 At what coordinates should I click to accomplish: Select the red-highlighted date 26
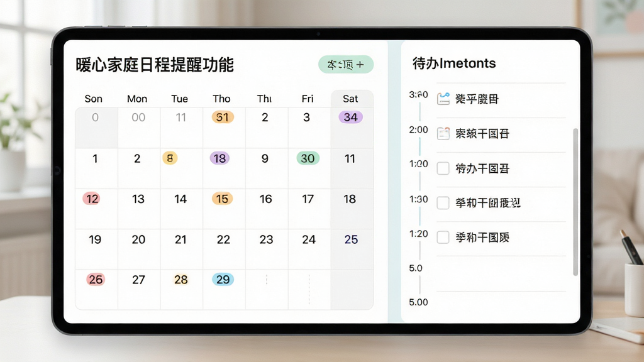tap(96, 280)
